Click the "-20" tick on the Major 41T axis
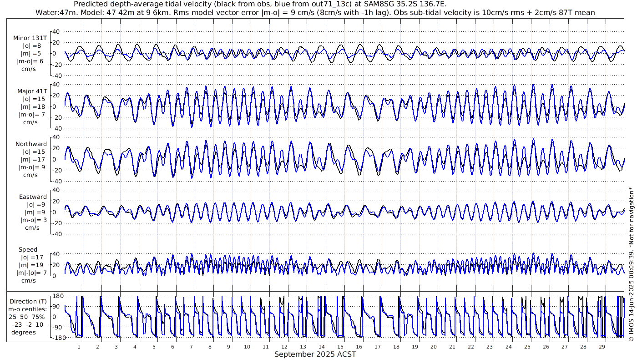The image size is (637, 364). coord(56,117)
